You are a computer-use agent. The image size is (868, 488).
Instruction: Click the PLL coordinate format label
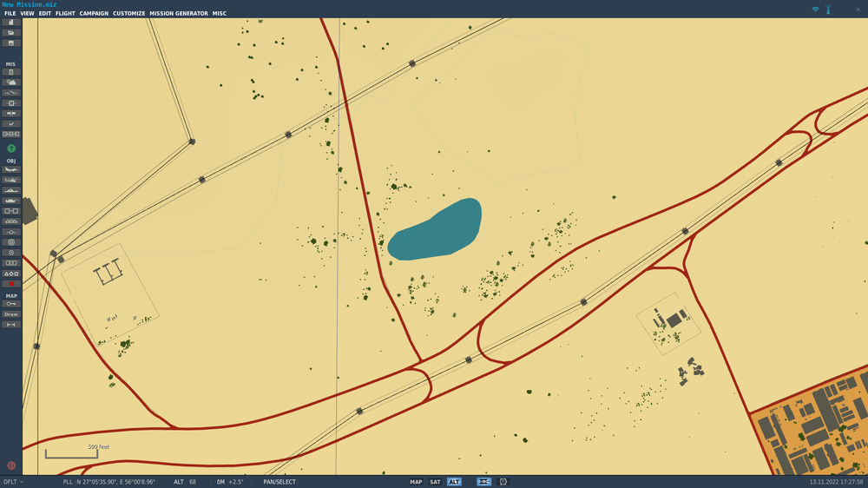(68, 482)
